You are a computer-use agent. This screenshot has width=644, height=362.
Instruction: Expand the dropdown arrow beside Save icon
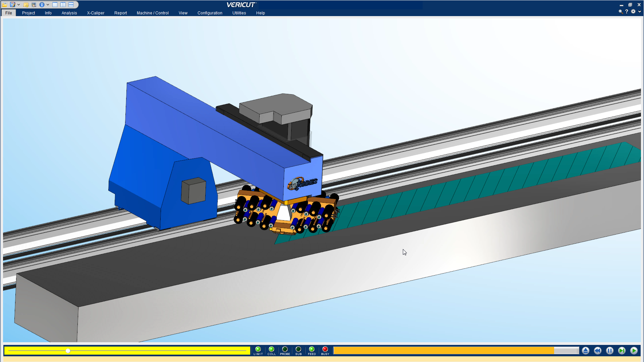[18, 5]
